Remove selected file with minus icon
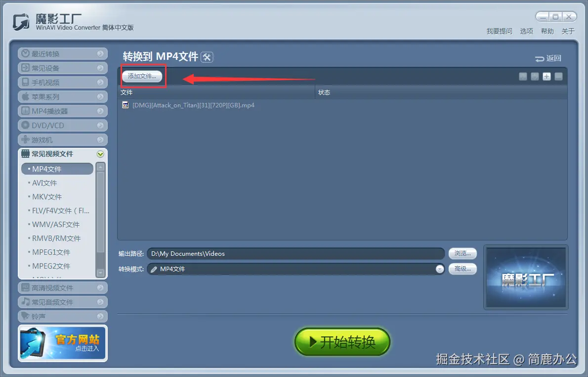The image size is (588, 377). point(558,77)
